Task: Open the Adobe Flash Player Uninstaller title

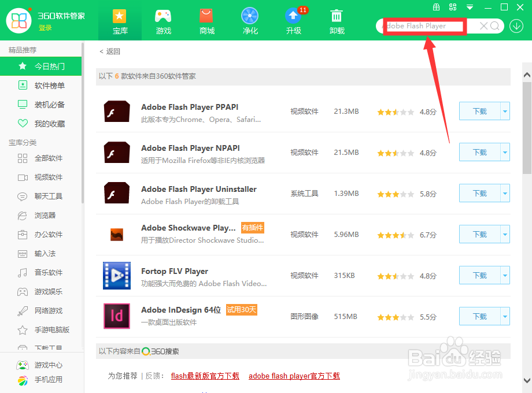Action: pyautogui.click(x=199, y=189)
